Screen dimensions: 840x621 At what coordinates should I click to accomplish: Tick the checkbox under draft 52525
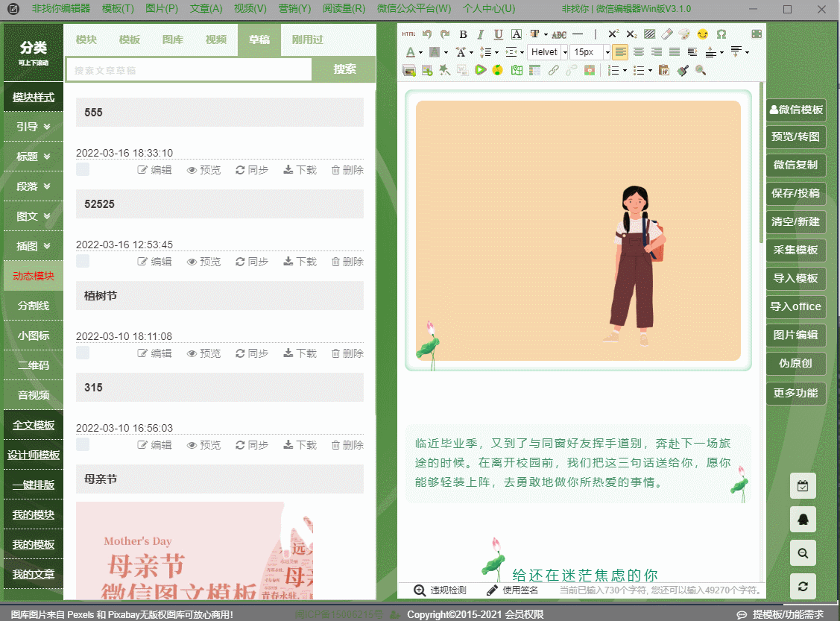[x=83, y=261]
